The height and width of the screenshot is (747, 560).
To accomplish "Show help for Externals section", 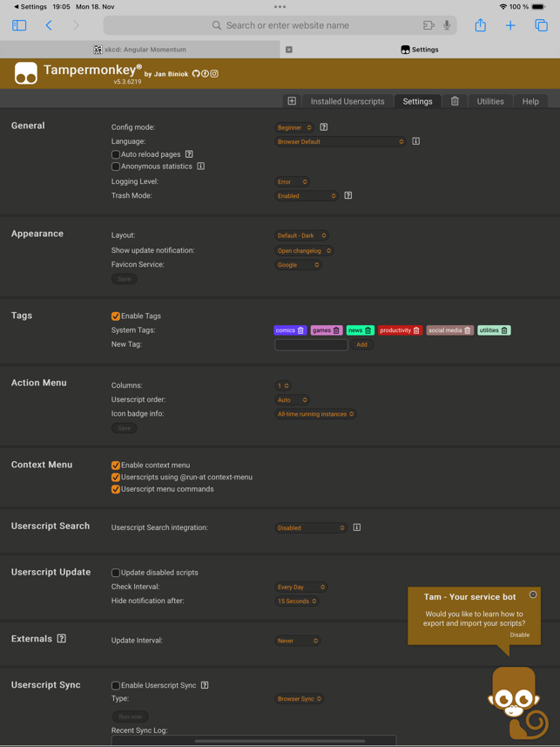I will [x=62, y=638].
